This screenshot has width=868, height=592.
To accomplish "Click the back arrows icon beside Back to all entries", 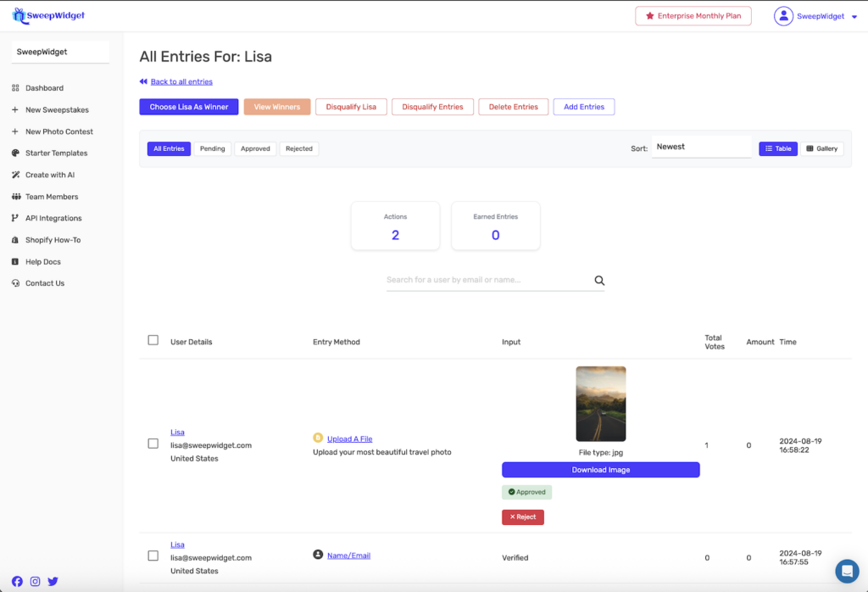I will click(143, 82).
